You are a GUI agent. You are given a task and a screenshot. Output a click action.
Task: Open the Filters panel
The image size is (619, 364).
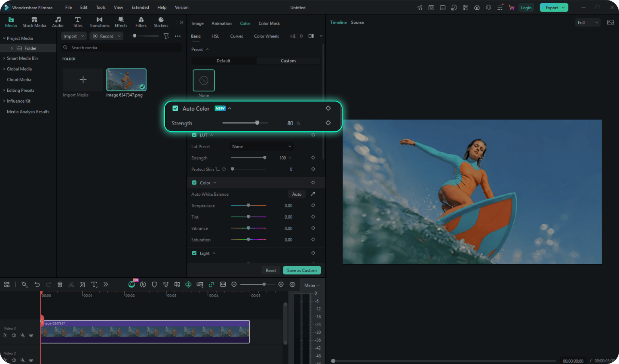click(141, 22)
